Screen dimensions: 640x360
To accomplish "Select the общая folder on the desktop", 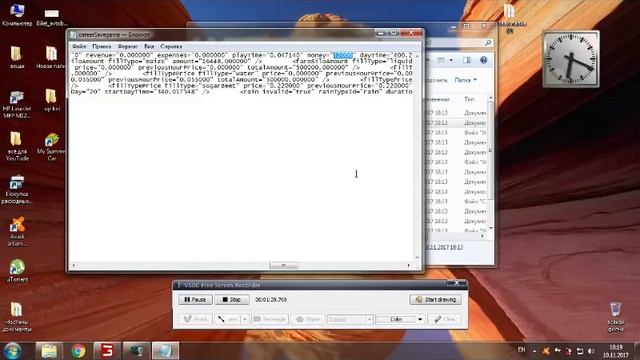I will click(x=17, y=57).
